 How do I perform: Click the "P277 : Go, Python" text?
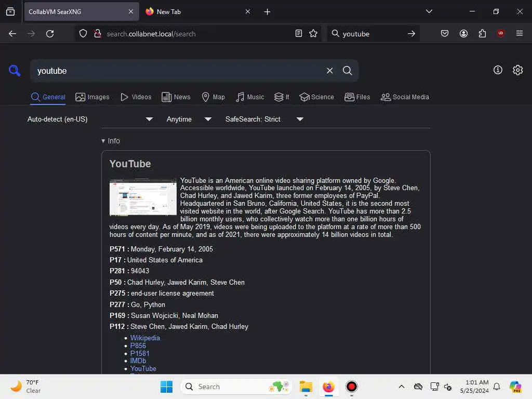[137, 304]
